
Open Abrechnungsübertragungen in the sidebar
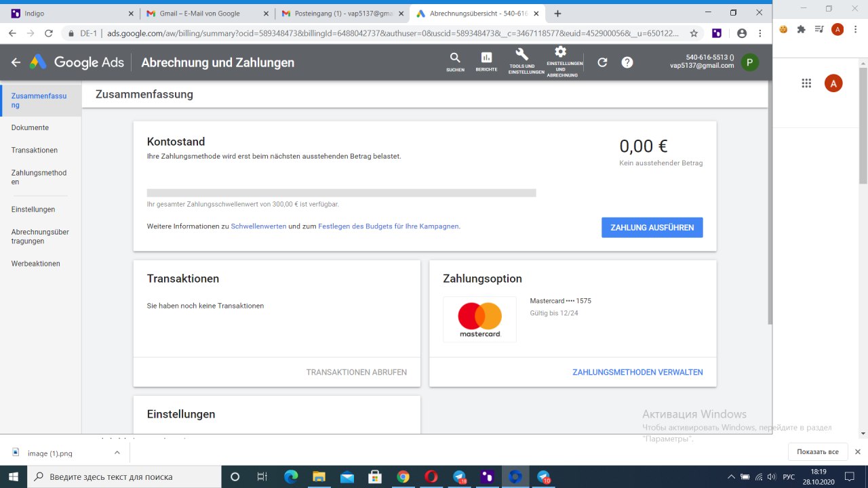click(41, 237)
